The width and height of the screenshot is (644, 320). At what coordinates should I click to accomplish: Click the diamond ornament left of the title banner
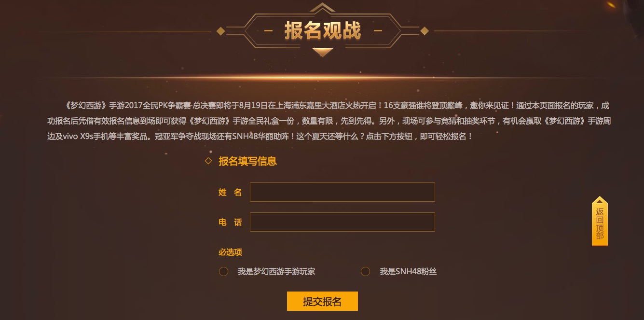click(220, 31)
